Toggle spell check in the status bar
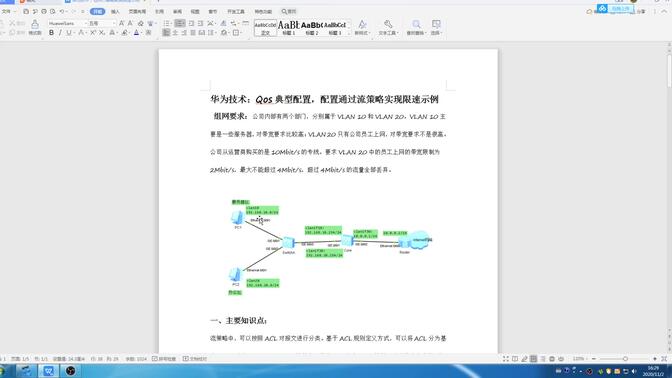672x378 pixels. click(x=164, y=359)
